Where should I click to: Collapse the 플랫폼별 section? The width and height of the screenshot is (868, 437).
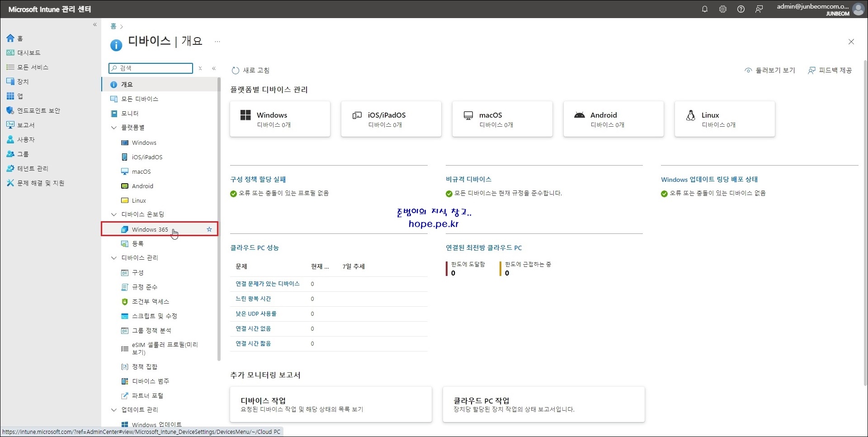(x=114, y=128)
